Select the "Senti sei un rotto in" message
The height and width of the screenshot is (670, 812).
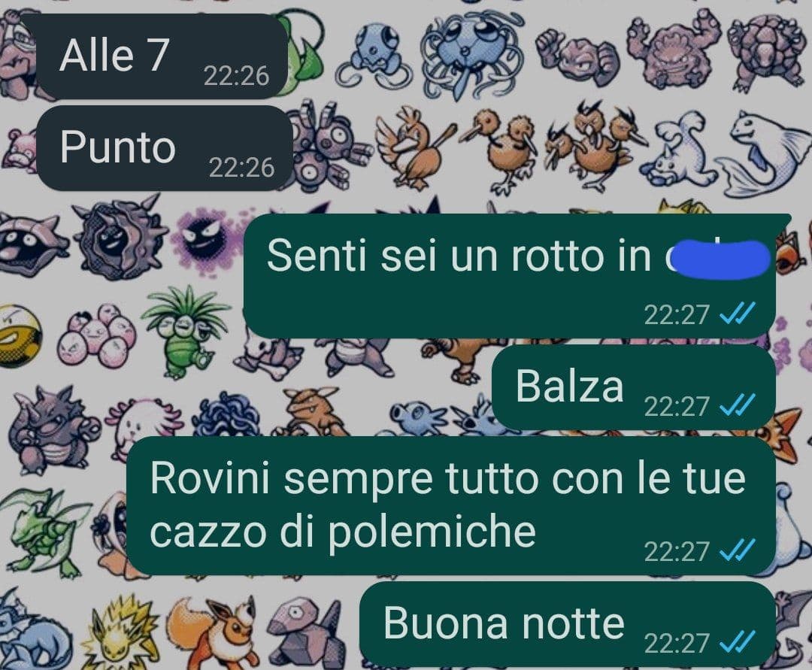click(510, 275)
